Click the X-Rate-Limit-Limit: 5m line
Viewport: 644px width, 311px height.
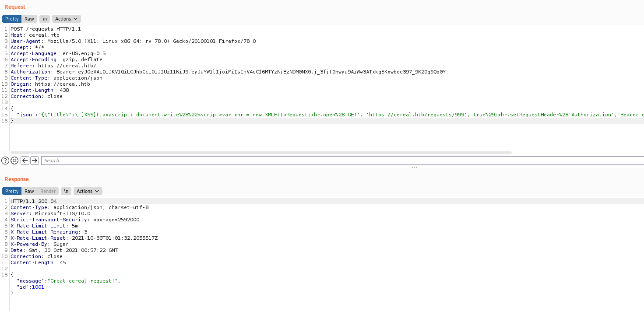pyautogui.click(x=44, y=226)
